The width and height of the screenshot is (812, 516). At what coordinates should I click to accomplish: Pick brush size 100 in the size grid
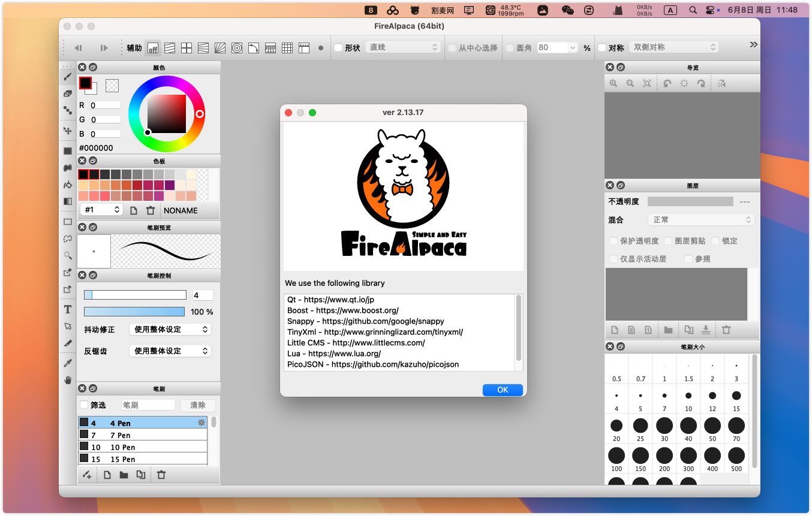coord(616,459)
